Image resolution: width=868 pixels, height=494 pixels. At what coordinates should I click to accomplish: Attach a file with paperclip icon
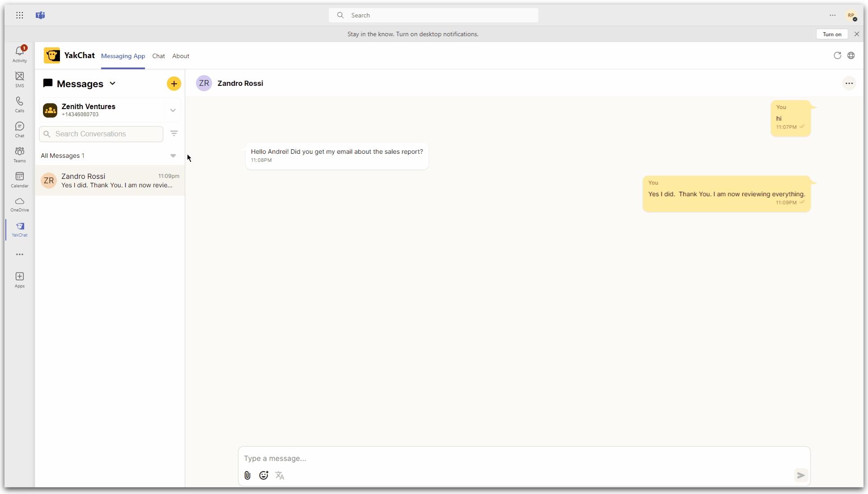(247, 475)
